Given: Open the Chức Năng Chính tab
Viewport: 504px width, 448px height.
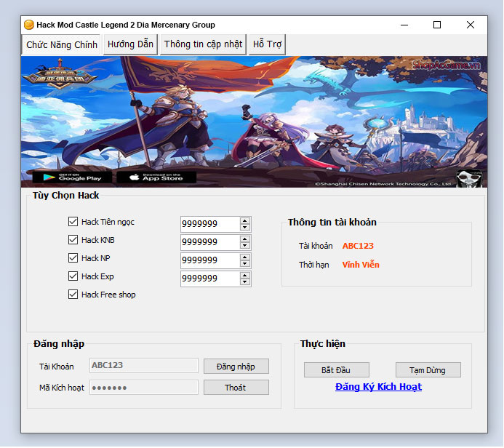Looking at the screenshot, I should [x=61, y=44].
